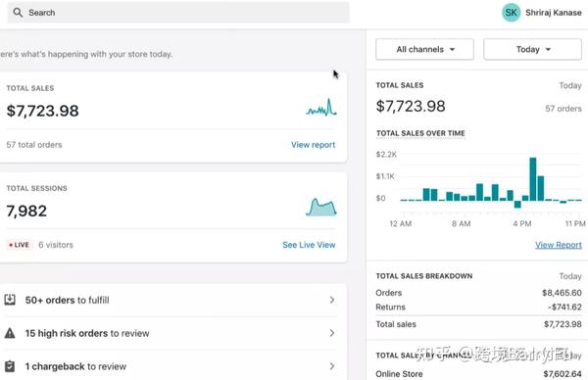Open the SK user avatar

[x=511, y=13]
